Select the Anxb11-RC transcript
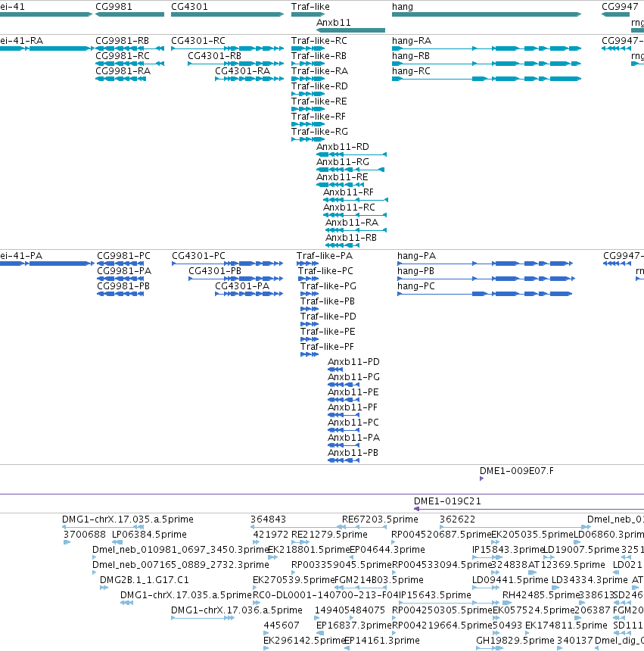Screen dimensions: 644x652 [355, 215]
